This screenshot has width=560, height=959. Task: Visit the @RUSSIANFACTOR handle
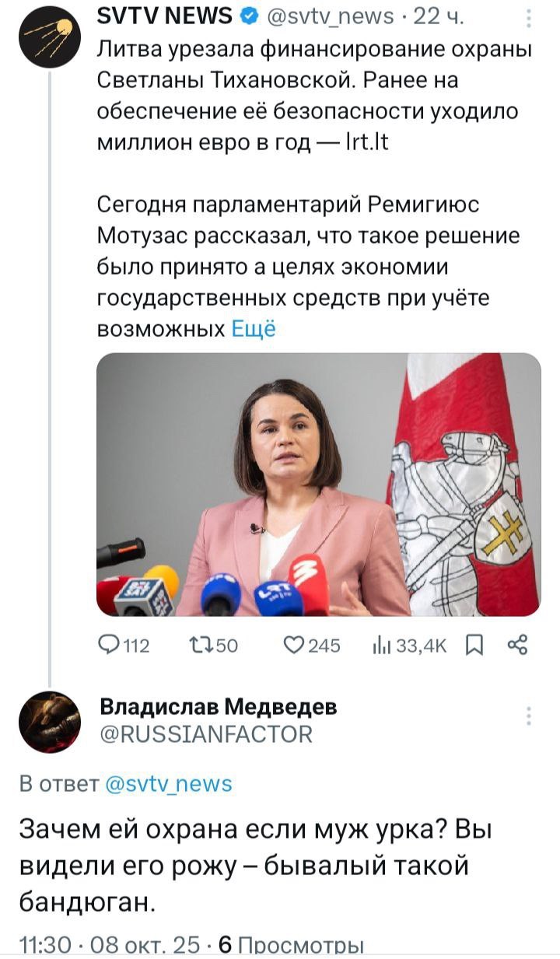[x=206, y=733]
